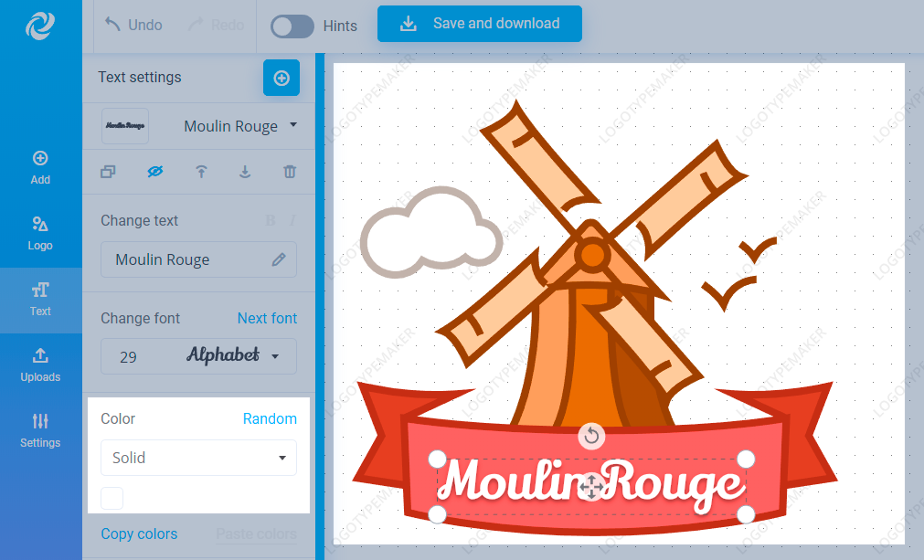The height and width of the screenshot is (560, 924).
Task: Switch to the Logo sidebar tab
Action: 40,234
